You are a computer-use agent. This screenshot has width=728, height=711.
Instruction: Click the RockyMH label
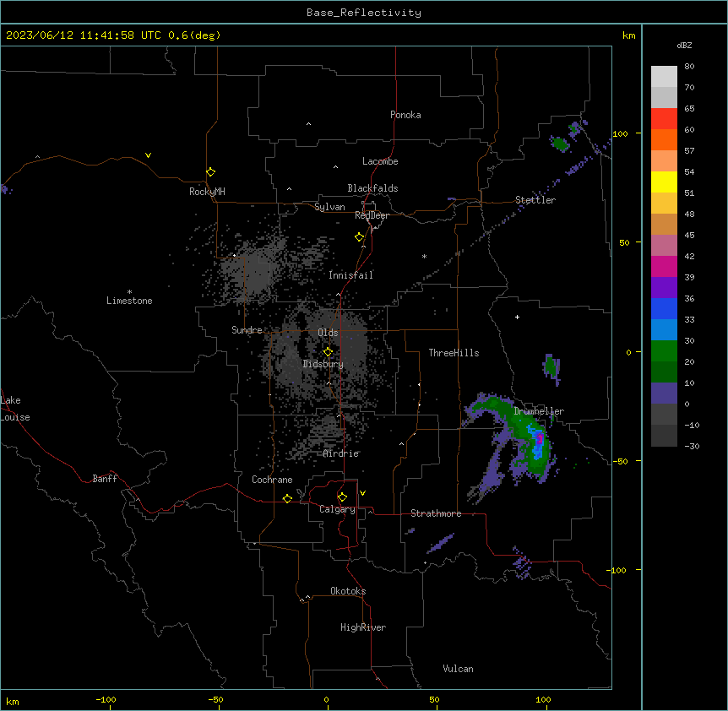tap(207, 192)
